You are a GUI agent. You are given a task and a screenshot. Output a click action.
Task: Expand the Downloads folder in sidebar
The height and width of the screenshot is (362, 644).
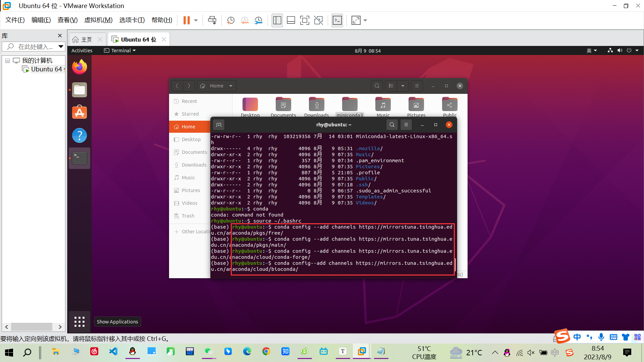click(x=193, y=165)
